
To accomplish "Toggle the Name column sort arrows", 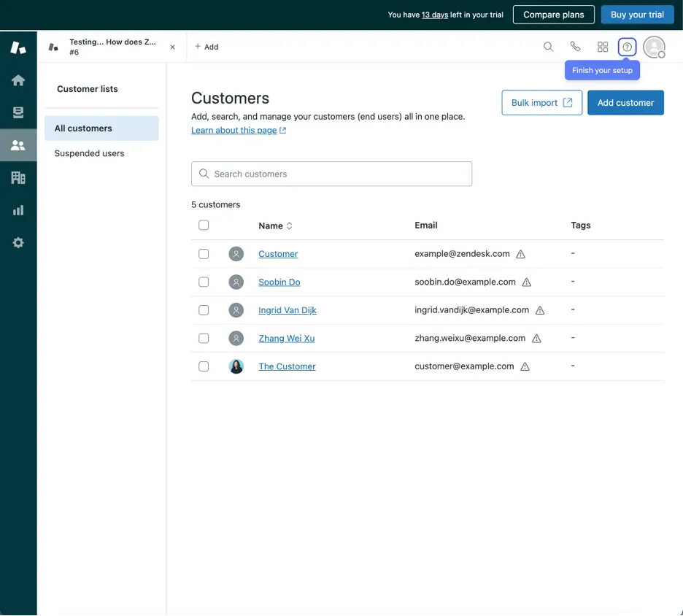I will [288, 226].
